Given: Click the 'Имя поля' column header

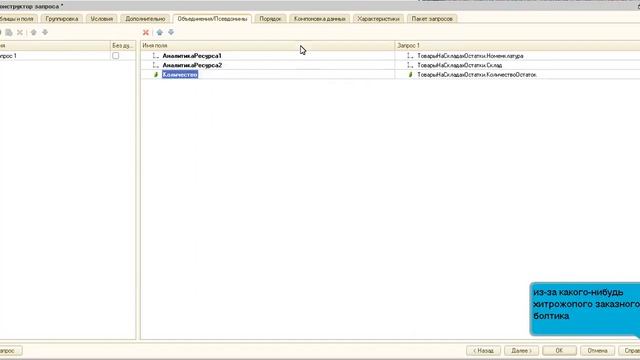Looking at the screenshot, I should (268, 46).
